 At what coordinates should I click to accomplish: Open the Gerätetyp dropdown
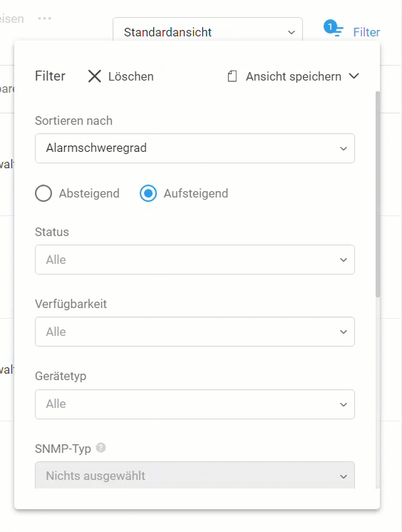pos(195,404)
